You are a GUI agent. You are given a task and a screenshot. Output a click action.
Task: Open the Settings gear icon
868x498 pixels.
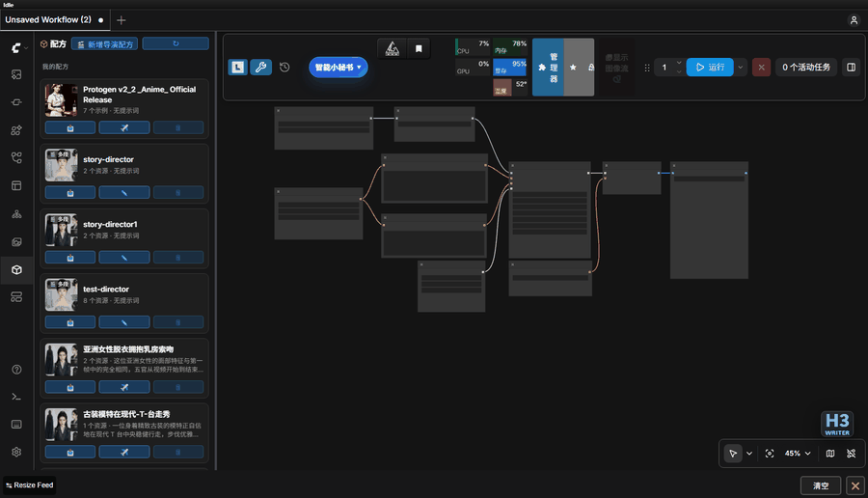coord(16,452)
